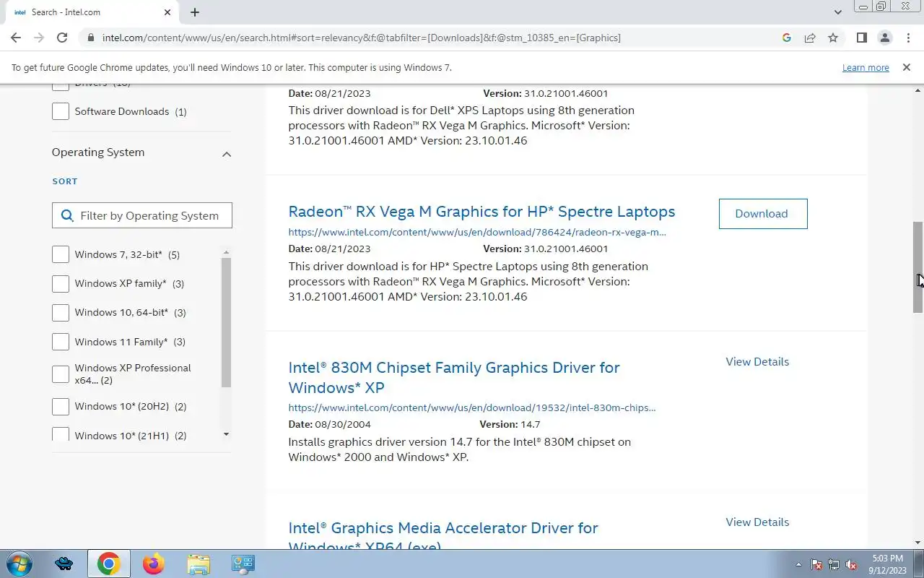Share this page icon
Viewport: 924px width, 578px height.
(810, 38)
